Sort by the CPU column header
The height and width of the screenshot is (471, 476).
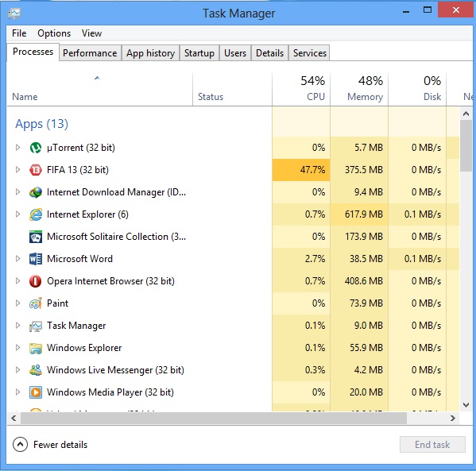pos(301,90)
